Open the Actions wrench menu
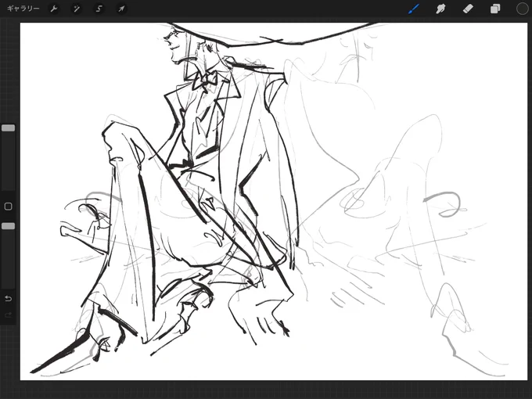The height and width of the screenshot is (399, 532). point(54,9)
